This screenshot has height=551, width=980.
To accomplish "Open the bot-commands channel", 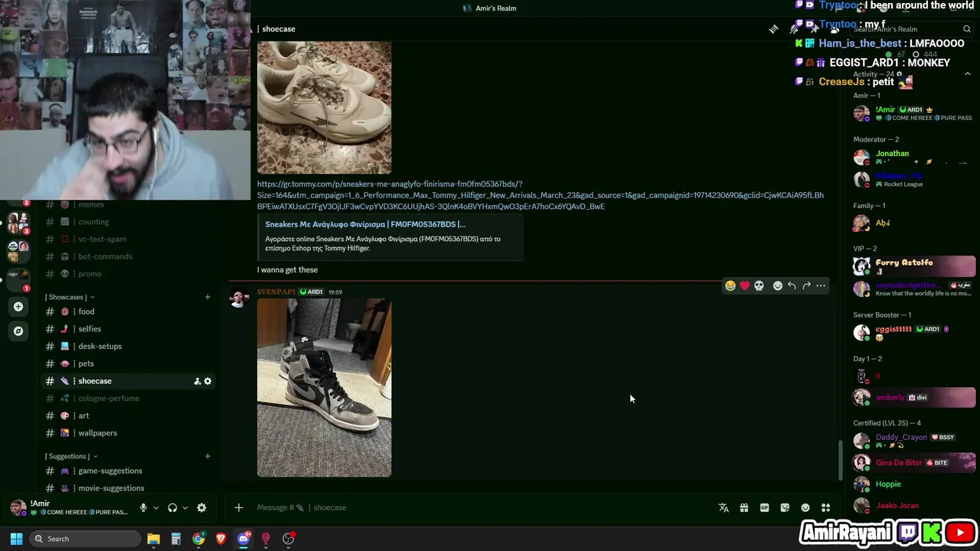I will point(129,256).
